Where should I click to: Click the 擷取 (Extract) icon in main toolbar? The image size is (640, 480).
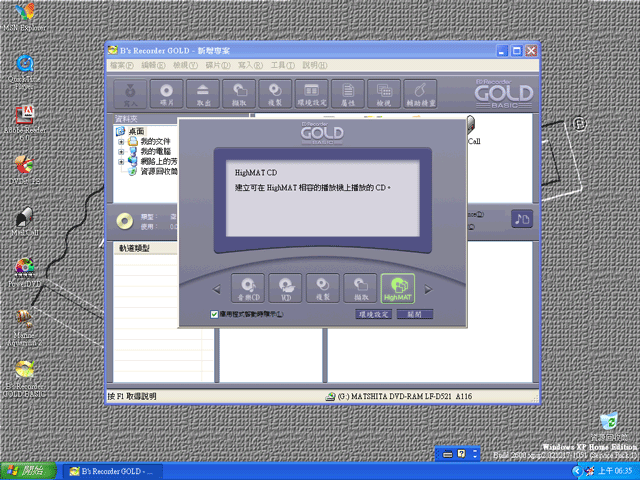239,94
